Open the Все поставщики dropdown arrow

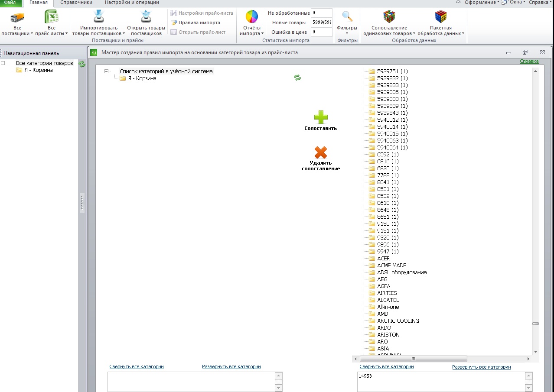(32, 34)
